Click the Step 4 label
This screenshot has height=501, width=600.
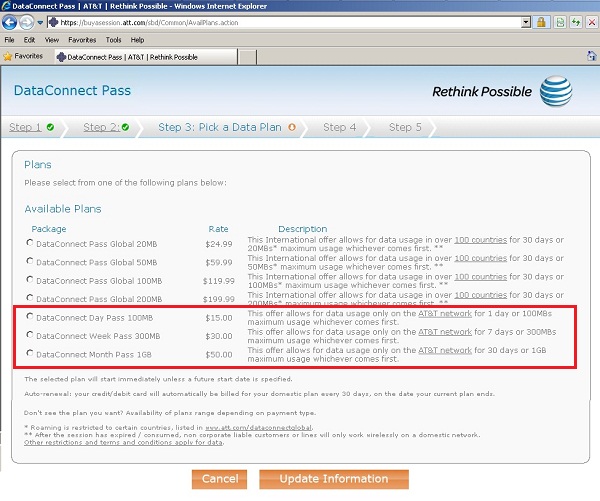[x=339, y=127]
